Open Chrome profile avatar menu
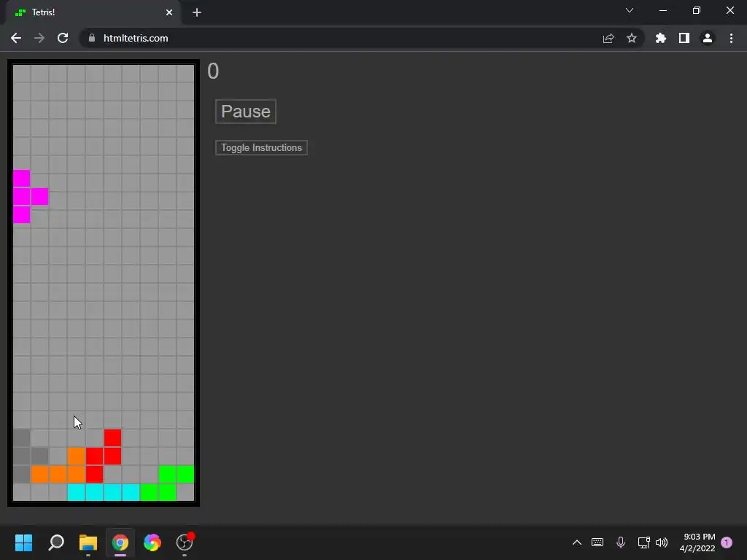Screen dimensions: 747x560 (x=708, y=38)
